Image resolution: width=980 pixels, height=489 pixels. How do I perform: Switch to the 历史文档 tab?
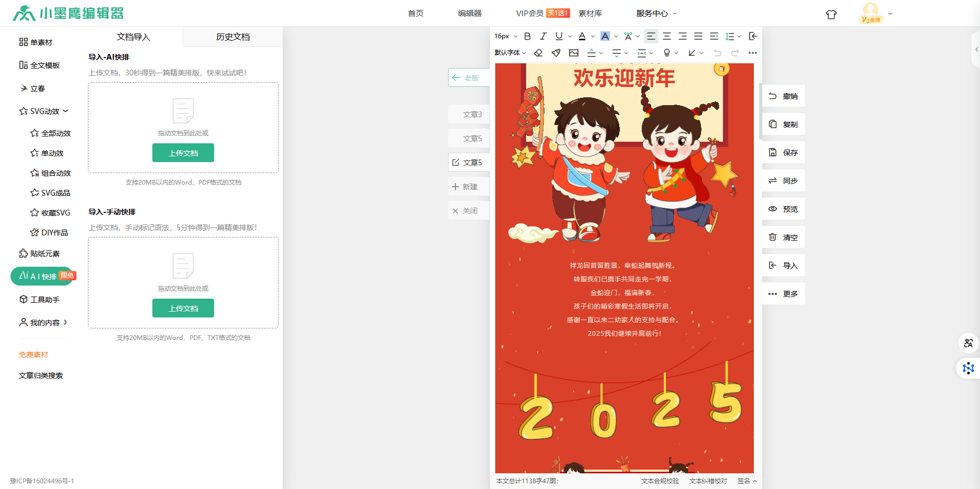(232, 37)
